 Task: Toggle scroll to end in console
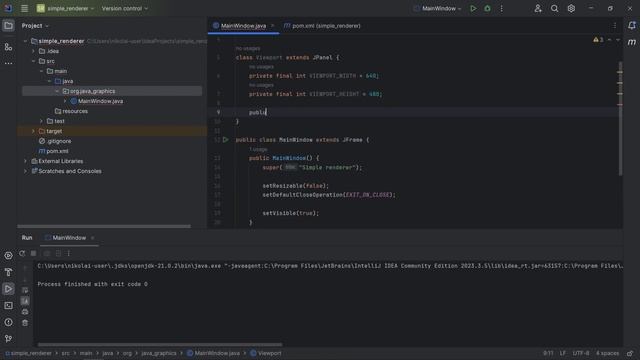coord(25,301)
